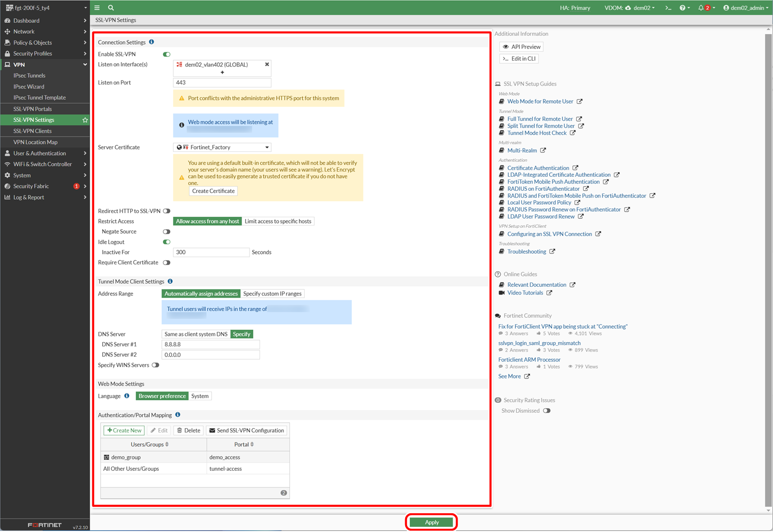
Task: Click the info icon beside Connection Settings
Action: 151,42
